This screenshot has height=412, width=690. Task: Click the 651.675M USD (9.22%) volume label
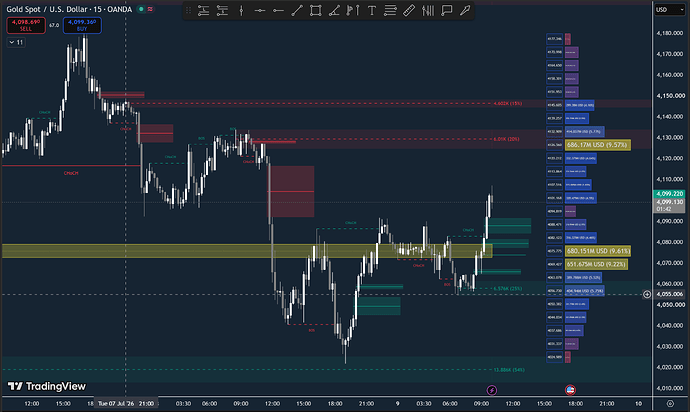pos(596,264)
